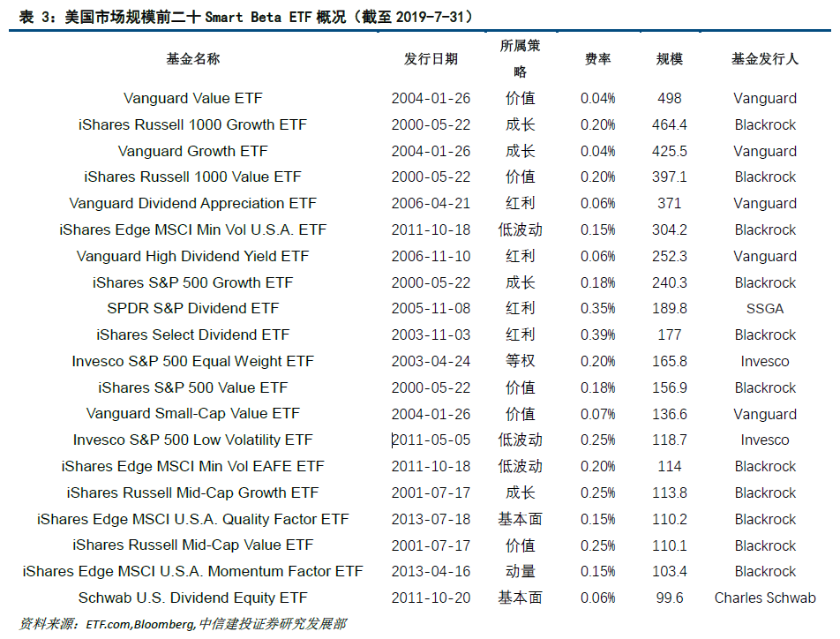Screen dimensions: 840x639
Task: Click the scale value 189.8
Action: pyautogui.click(x=669, y=308)
